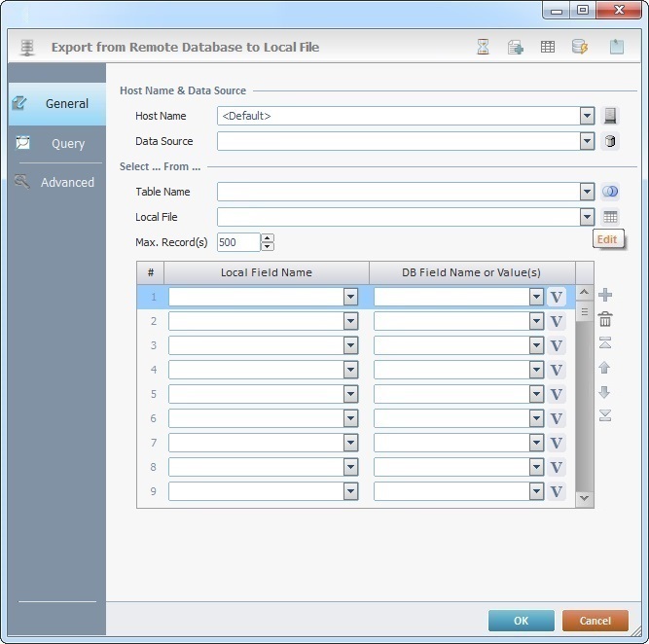The width and height of the screenshot is (649, 644).
Task: Click the database lightning bolt icon
Action: point(580,47)
